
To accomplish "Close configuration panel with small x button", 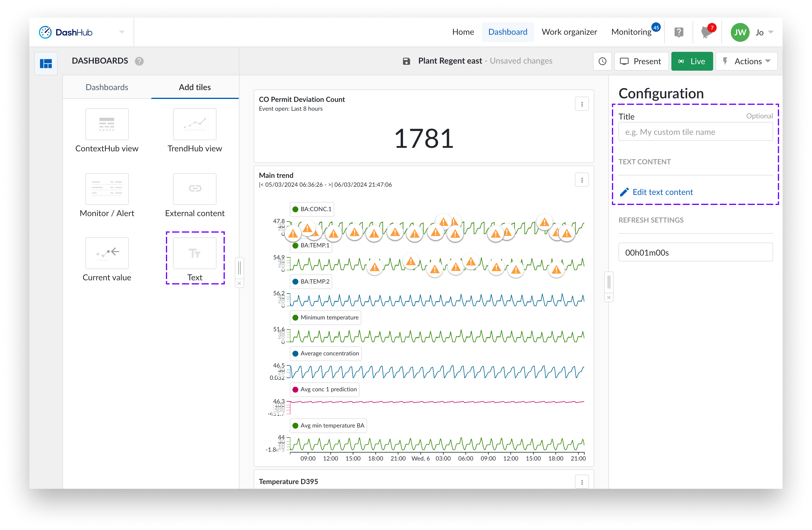I will click(x=609, y=298).
